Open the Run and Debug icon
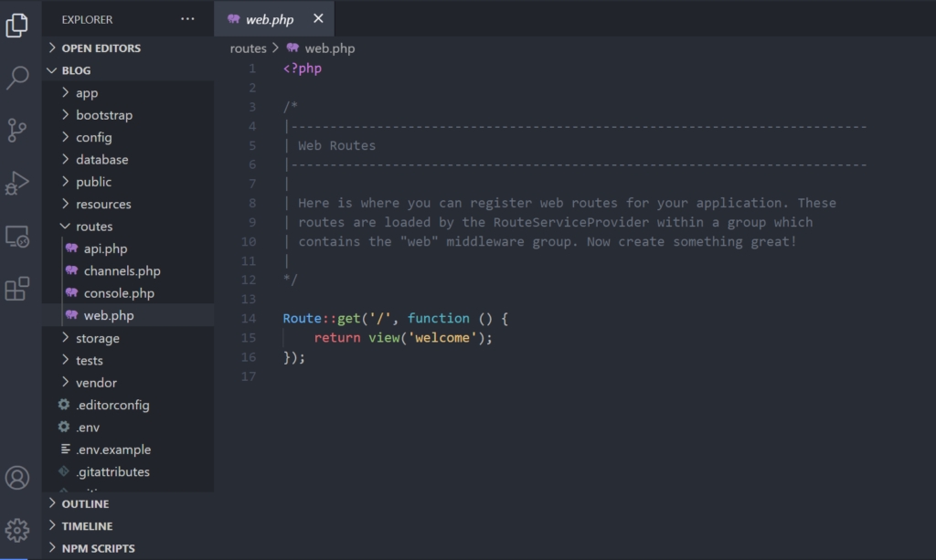 point(17,184)
